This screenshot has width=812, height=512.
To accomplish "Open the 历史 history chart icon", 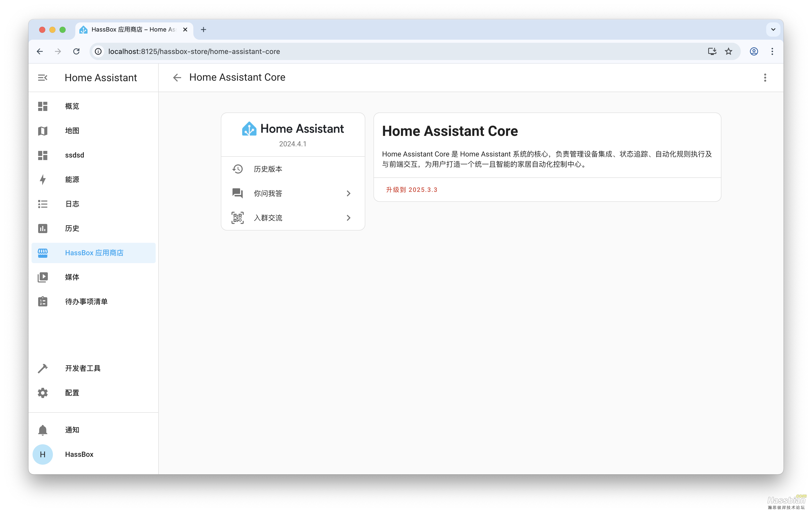I will pos(42,228).
